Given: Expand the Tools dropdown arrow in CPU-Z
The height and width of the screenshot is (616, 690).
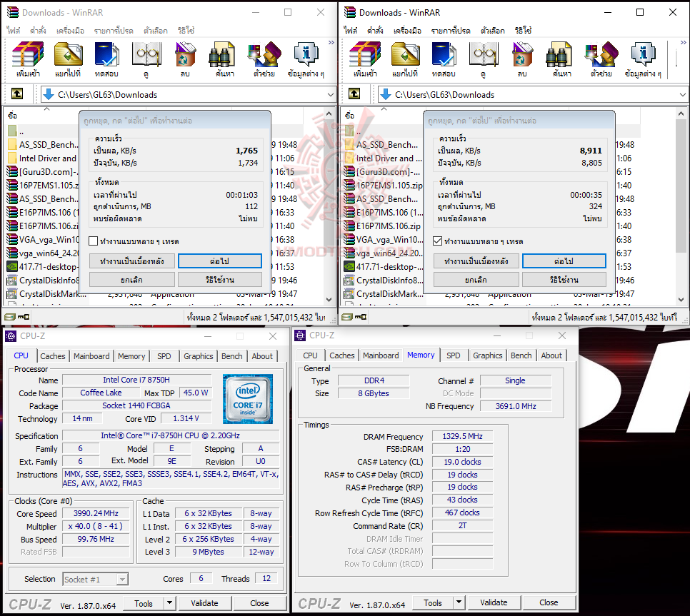Looking at the screenshot, I should click(x=169, y=603).
